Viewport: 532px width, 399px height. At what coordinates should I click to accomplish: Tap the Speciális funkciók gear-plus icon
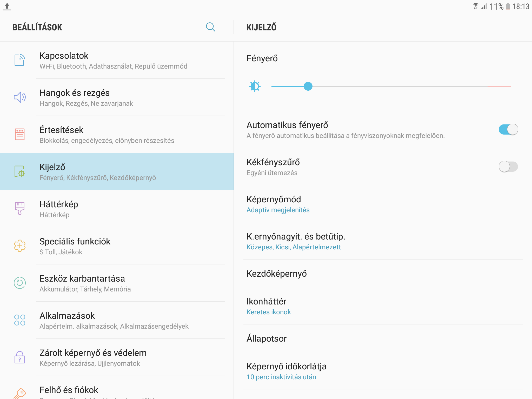point(20,246)
